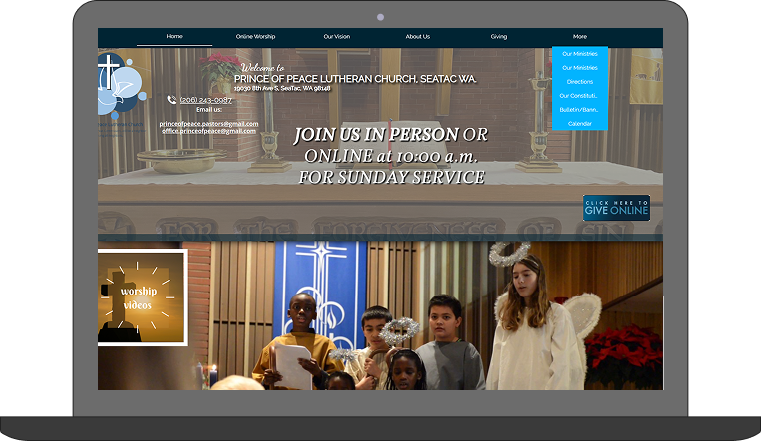Email princeofpeace.pastors@gmail.com link
The image size is (761, 441).
pos(209,124)
